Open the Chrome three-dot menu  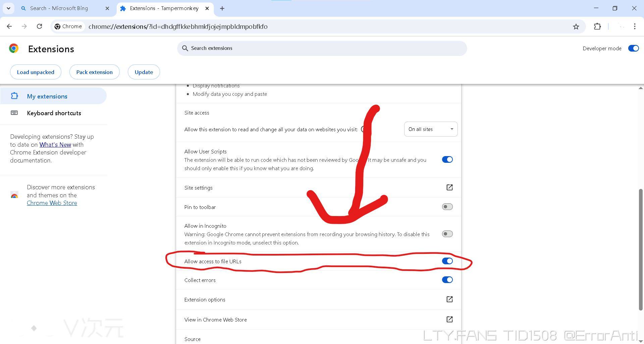(x=635, y=26)
